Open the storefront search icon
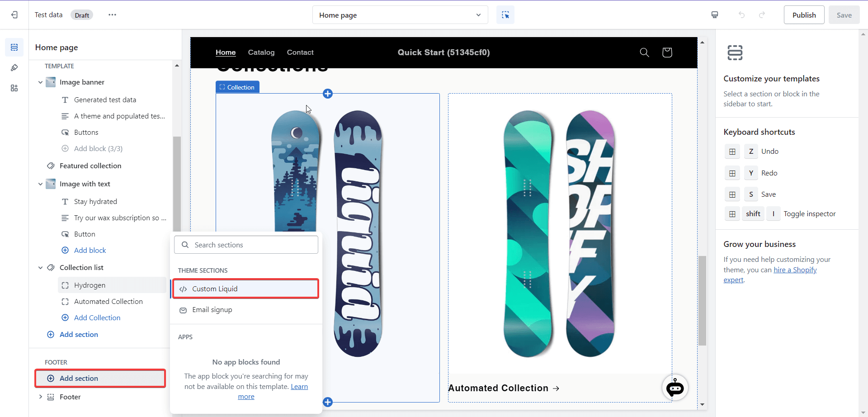The image size is (868, 417). [644, 52]
